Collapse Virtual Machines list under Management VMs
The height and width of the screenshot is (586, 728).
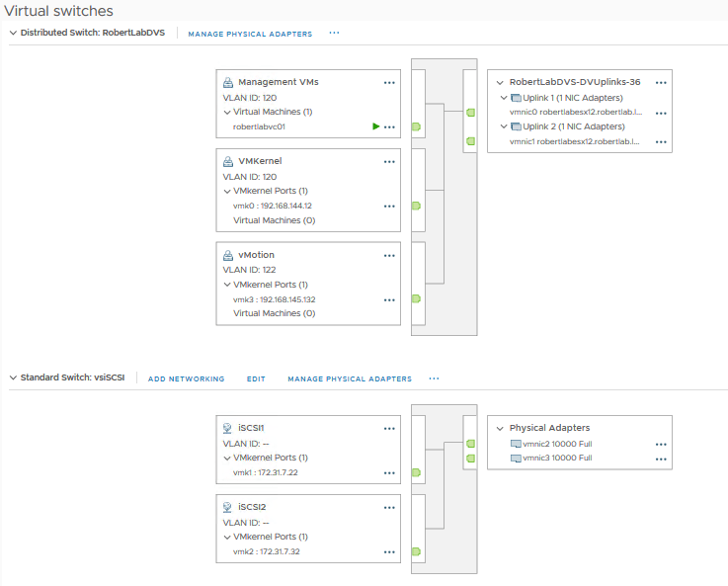227,113
